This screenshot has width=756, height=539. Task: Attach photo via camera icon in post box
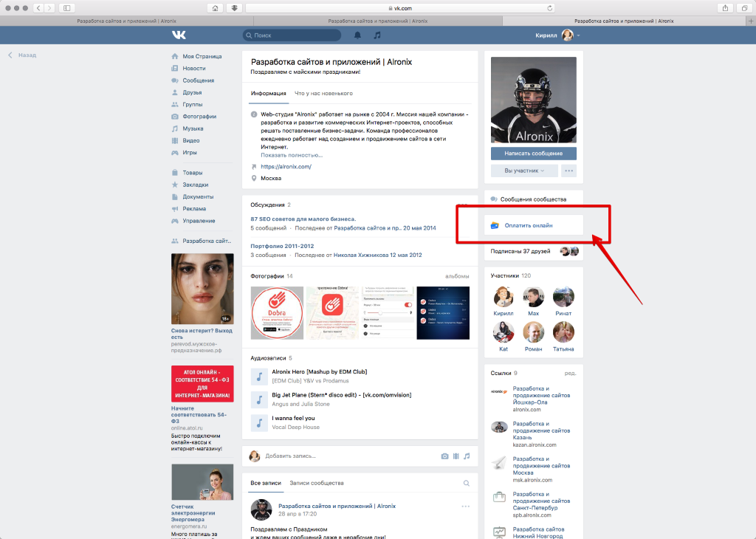tap(444, 456)
